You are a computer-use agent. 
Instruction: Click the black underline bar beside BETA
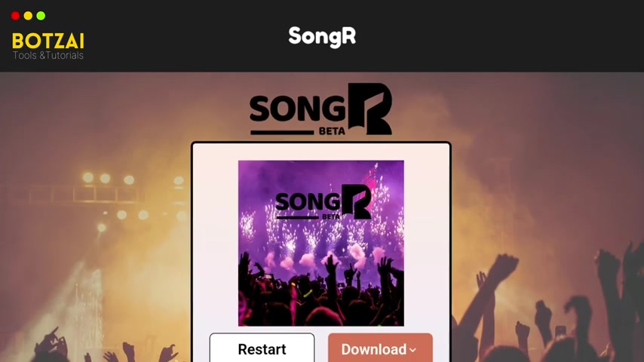click(x=282, y=132)
